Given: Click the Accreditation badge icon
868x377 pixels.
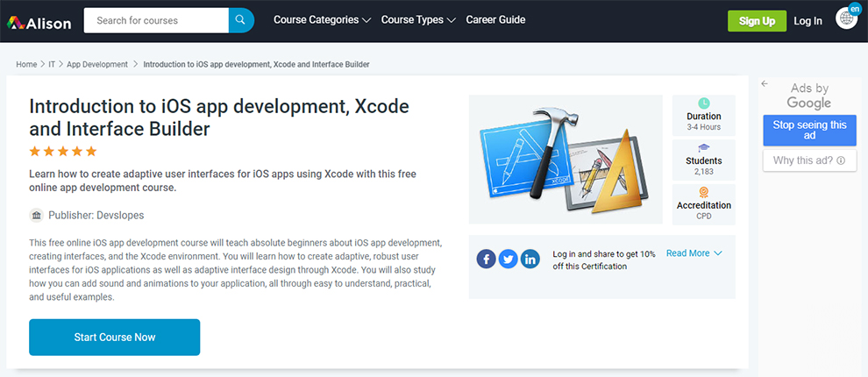Looking at the screenshot, I should [x=703, y=192].
